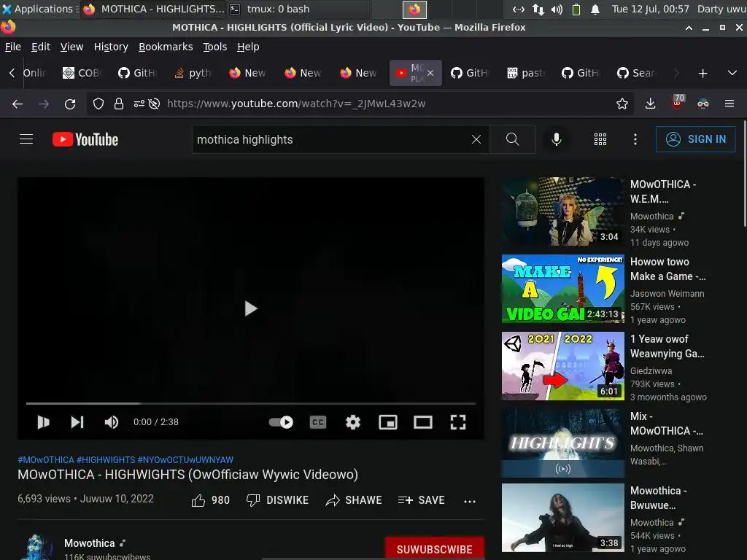Screen dimensions: 747x560
Task: Open the Firefox downloads panel
Action: [x=650, y=104]
